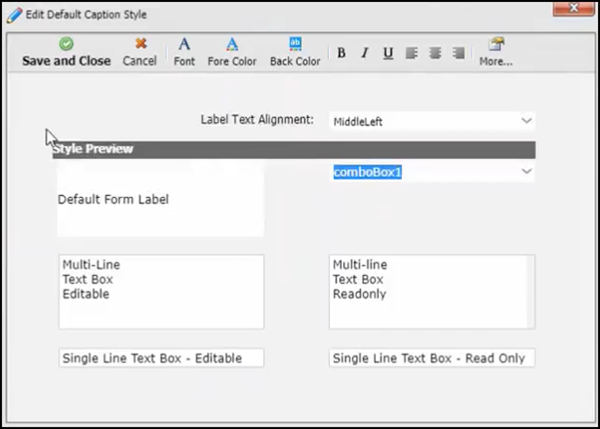Click the Single Line Text Box - Read Only field
The image size is (600, 429).
[x=431, y=358]
